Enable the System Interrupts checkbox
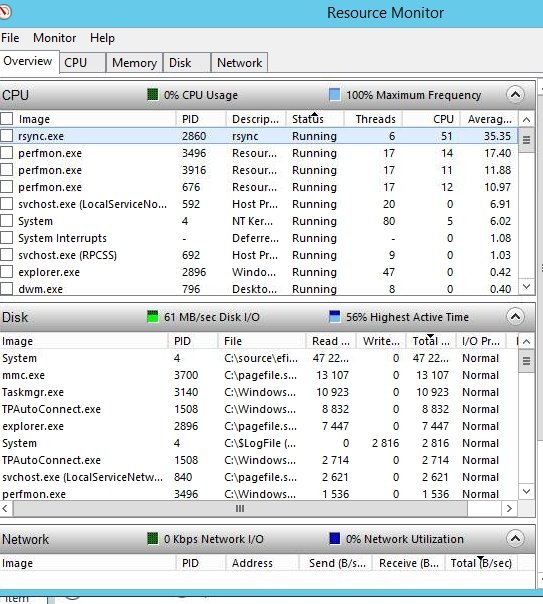543x604 pixels. pos(7,238)
